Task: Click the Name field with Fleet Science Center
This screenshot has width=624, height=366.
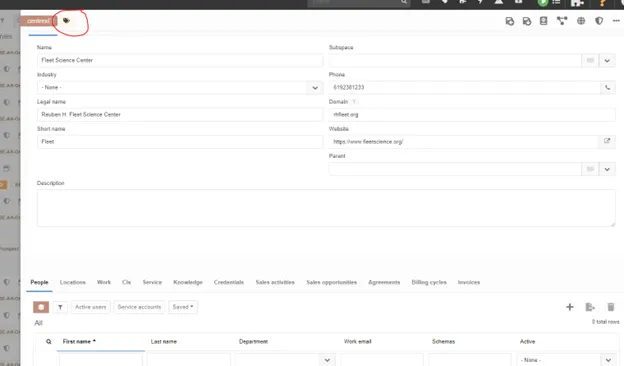Action: click(180, 60)
